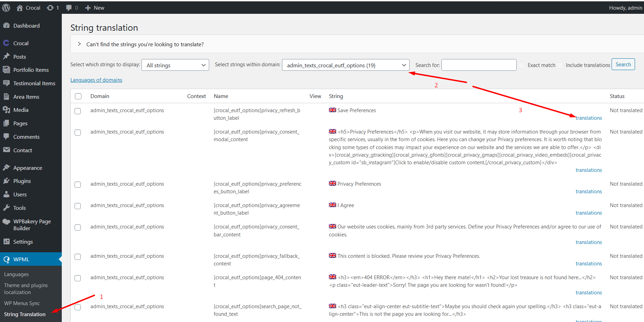Open translations link for Privacy Preferences row
The height and width of the screenshot is (322, 644).
click(x=589, y=192)
